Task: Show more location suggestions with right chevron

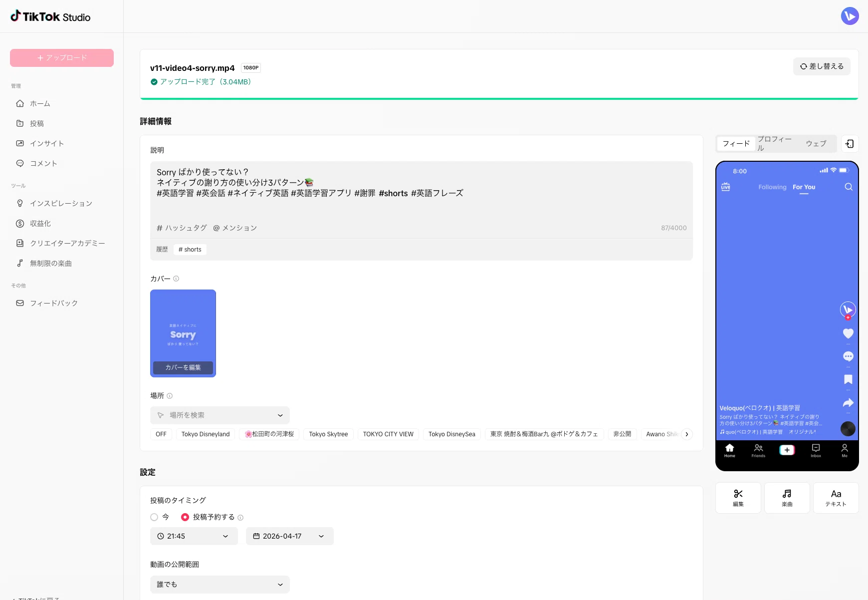Action: point(687,434)
